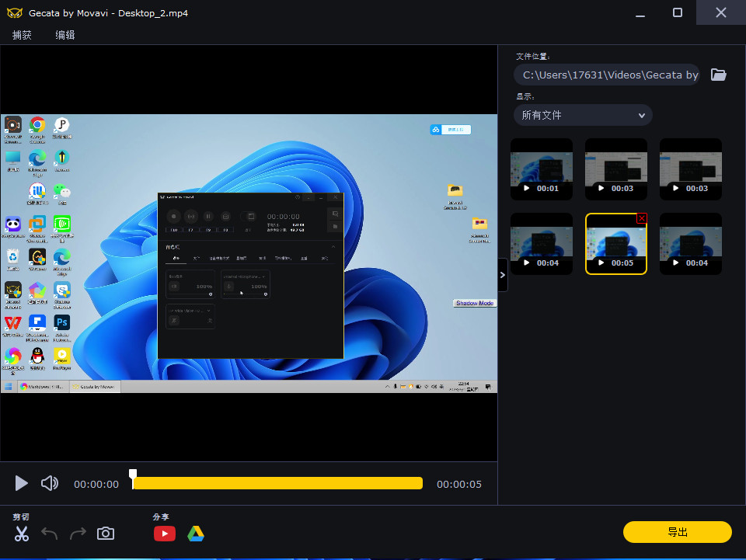
Task: Click the redo arrow icon
Action: click(x=78, y=534)
